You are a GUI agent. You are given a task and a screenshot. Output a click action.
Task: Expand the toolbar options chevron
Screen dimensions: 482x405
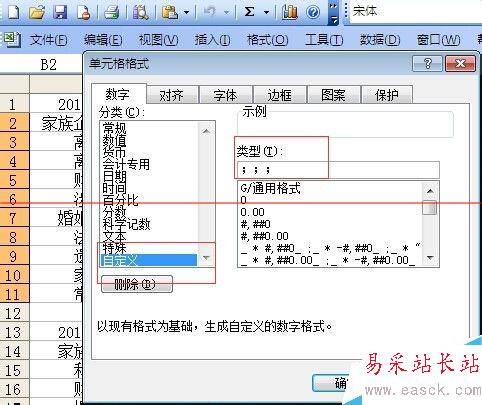(x=333, y=13)
